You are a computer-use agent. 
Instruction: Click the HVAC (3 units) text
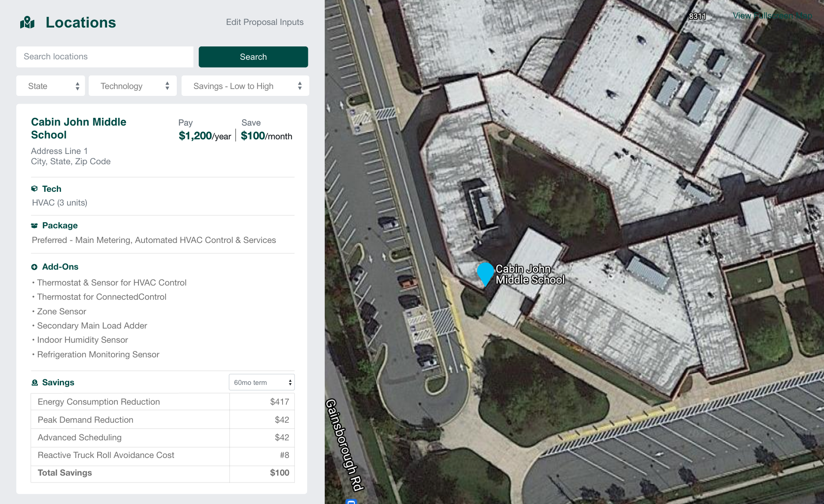tap(60, 203)
